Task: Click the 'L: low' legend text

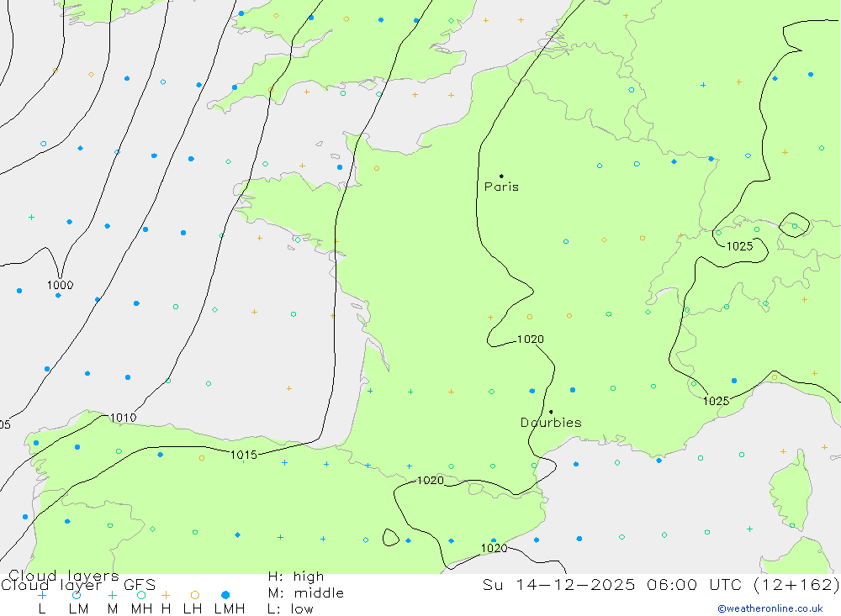Action: pyautogui.click(x=290, y=609)
